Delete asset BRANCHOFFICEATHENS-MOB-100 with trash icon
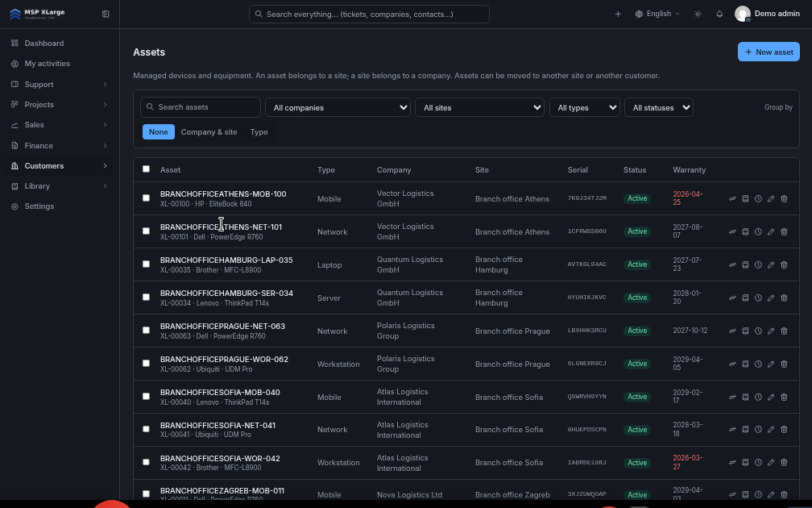Image resolution: width=812 pixels, height=508 pixels. 784,198
